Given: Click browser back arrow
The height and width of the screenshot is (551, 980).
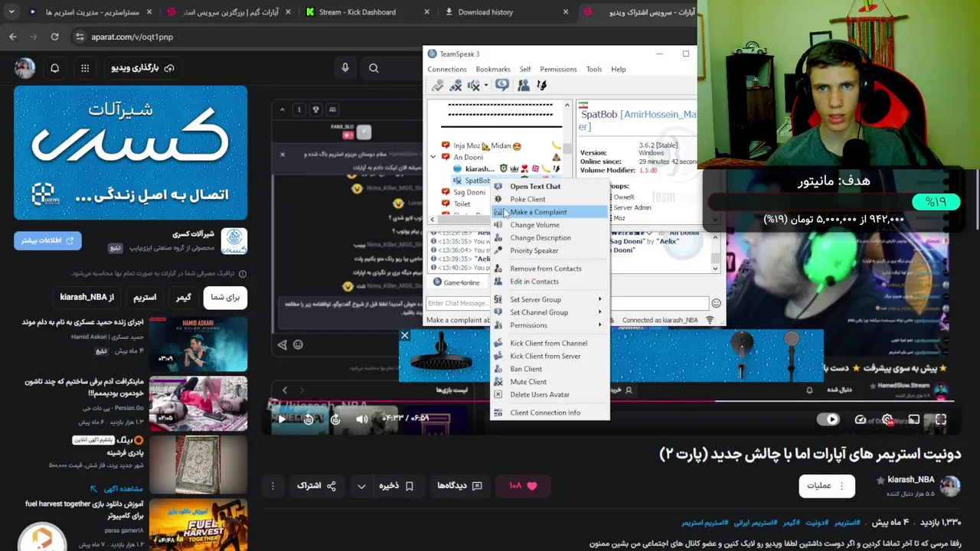Looking at the screenshot, I should pos(13,37).
